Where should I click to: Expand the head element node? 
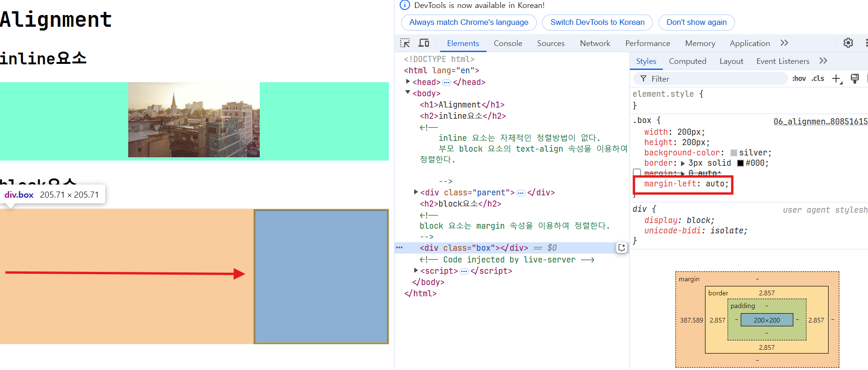408,82
